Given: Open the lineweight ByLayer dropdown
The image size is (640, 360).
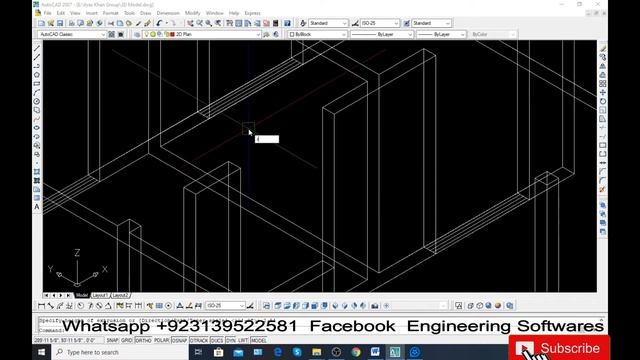Looking at the screenshot, I should pyautogui.click(x=441, y=35).
